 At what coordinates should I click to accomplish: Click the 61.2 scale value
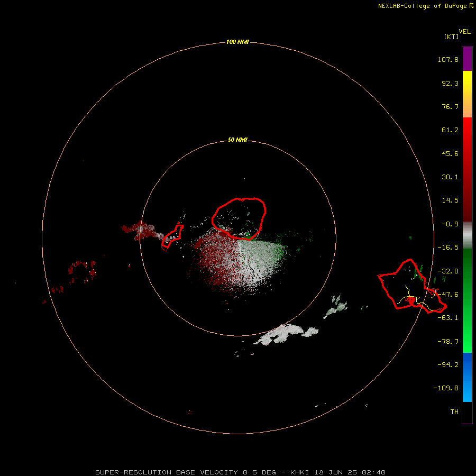(x=450, y=130)
